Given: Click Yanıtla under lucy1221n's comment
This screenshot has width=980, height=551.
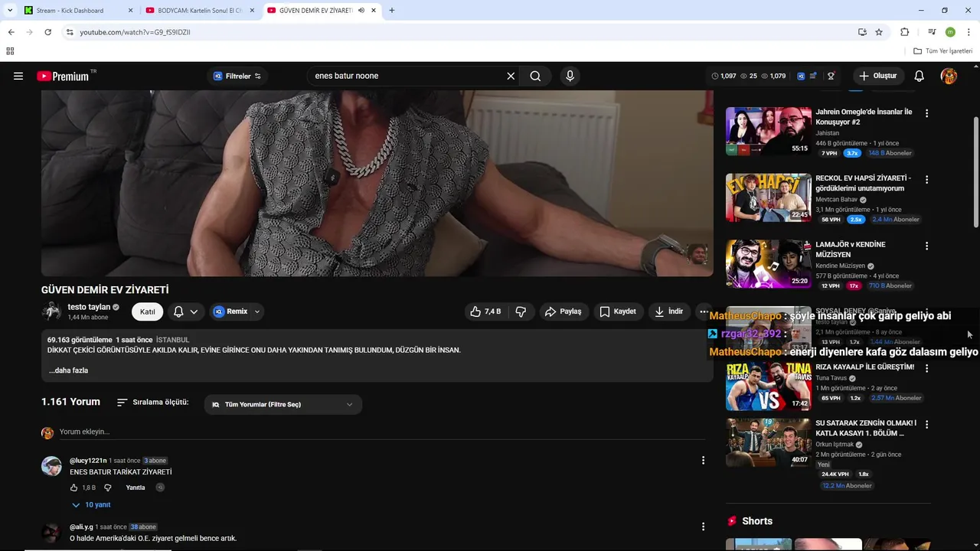Looking at the screenshot, I should (x=136, y=487).
